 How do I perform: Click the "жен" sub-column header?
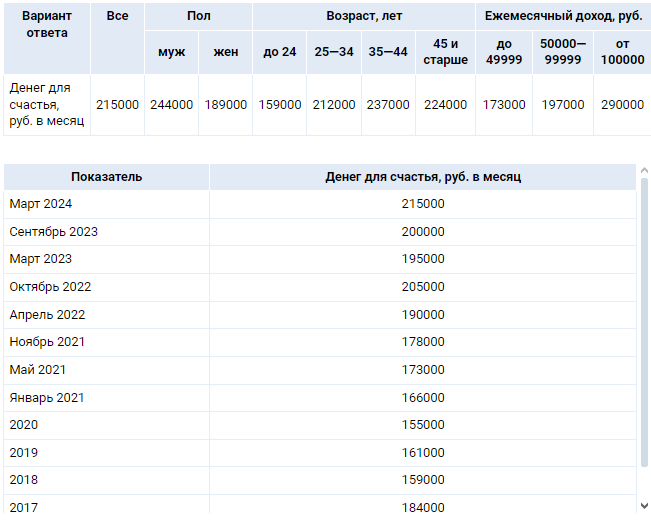(x=225, y=52)
